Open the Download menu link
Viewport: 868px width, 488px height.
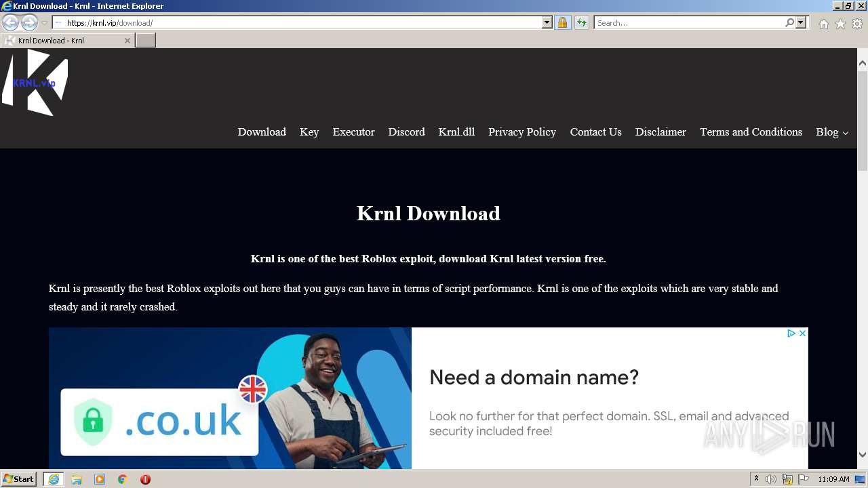tap(262, 132)
